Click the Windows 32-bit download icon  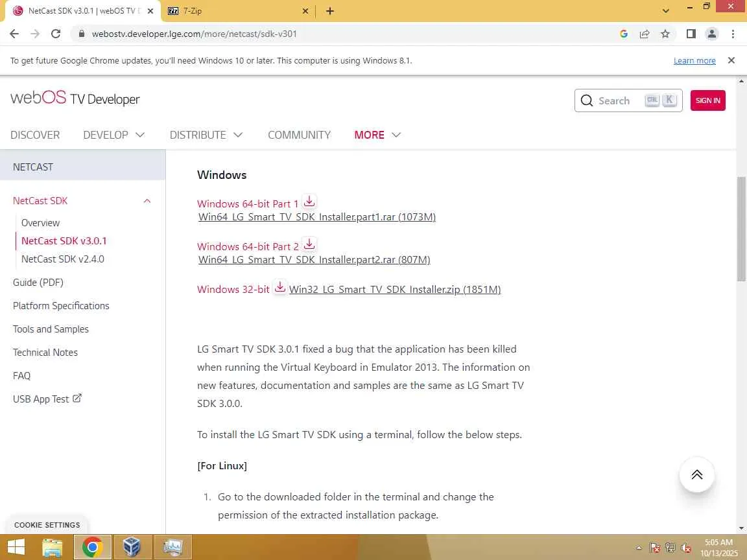click(280, 287)
